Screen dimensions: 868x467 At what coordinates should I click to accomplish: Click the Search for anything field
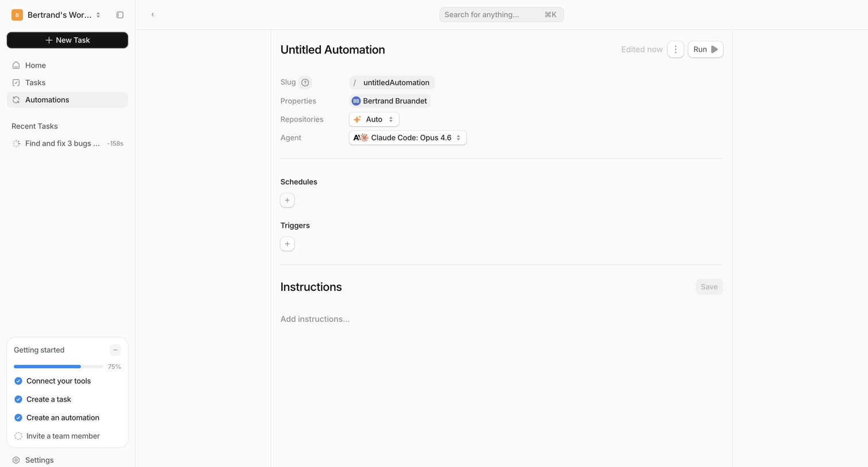pos(502,15)
